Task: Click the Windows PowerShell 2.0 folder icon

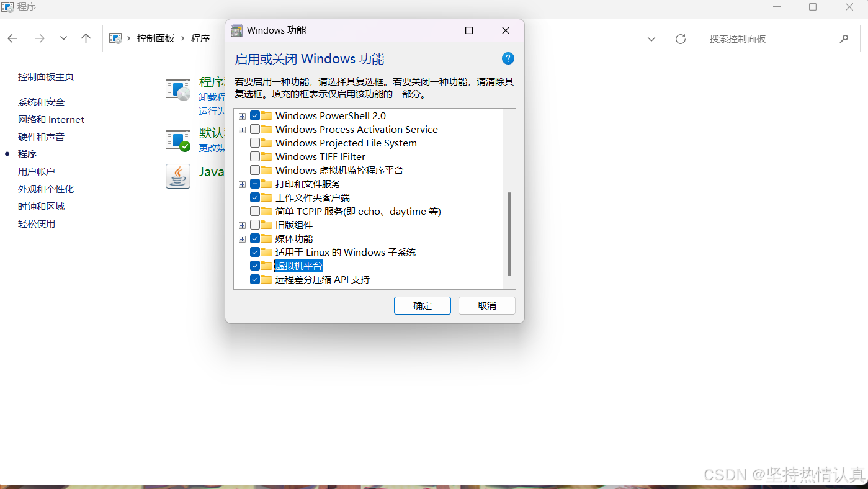Action: [x=267, y=115]
